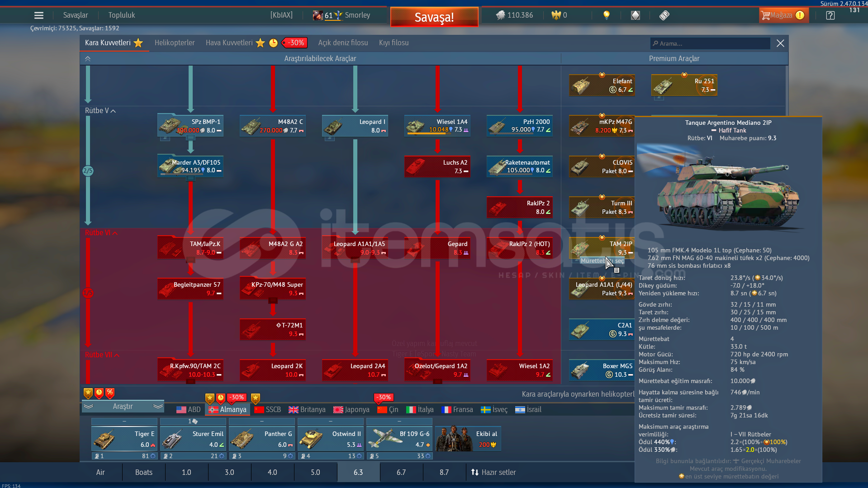The image size is (868, 488).
Task: Select the Elefant premium vehicle
Action: (602, 85)
